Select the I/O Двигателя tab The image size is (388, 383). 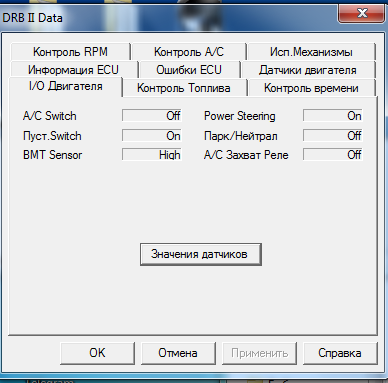click(x=66, y=86)
